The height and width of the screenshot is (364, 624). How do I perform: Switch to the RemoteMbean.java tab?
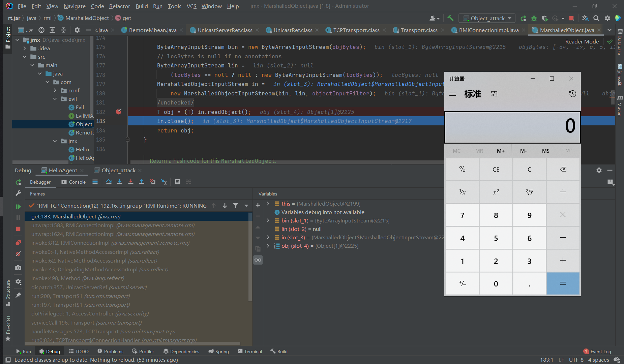coord(152,30)
